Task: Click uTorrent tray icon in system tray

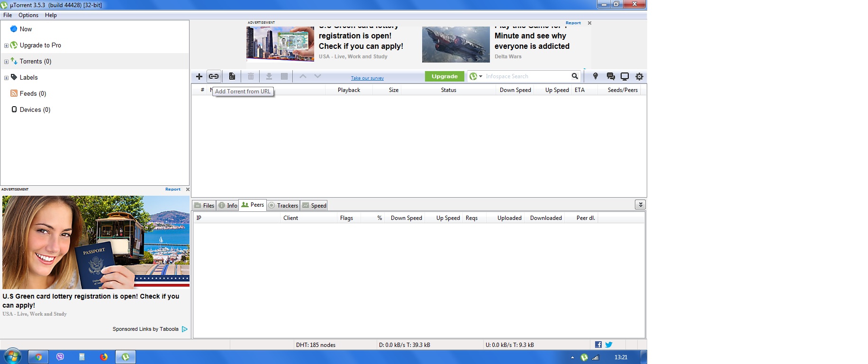Action: 584,357
